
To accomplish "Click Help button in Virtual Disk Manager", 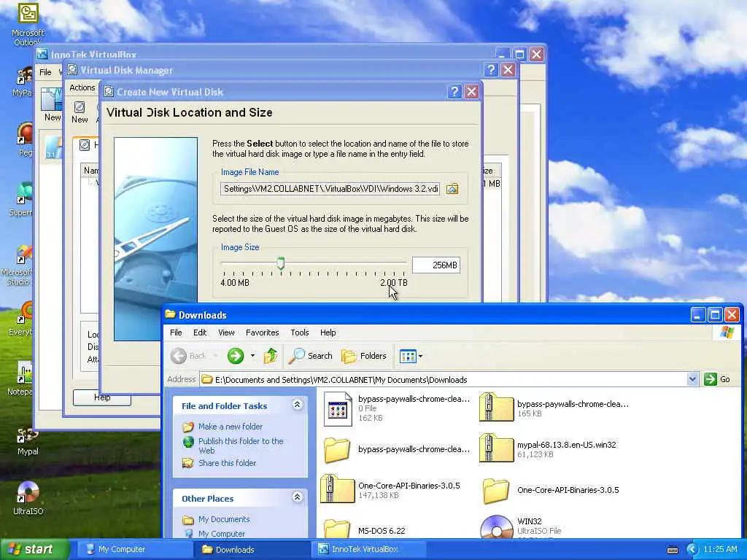I will 102,397.
